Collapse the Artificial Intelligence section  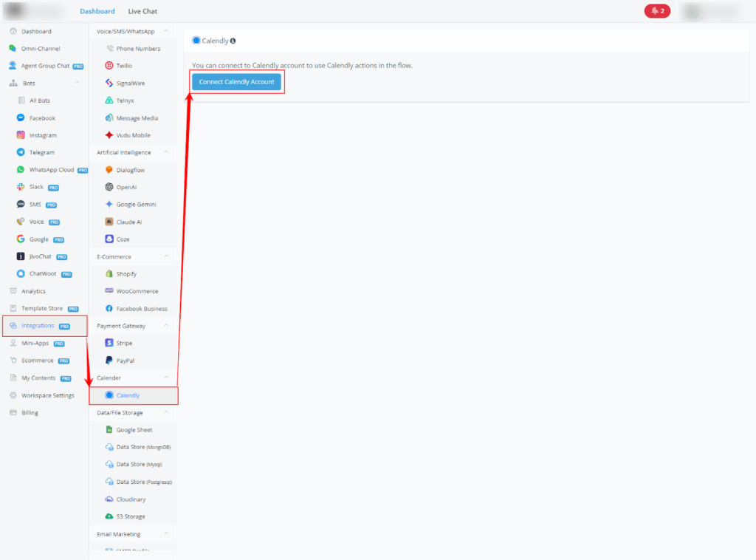coord(165,152)
